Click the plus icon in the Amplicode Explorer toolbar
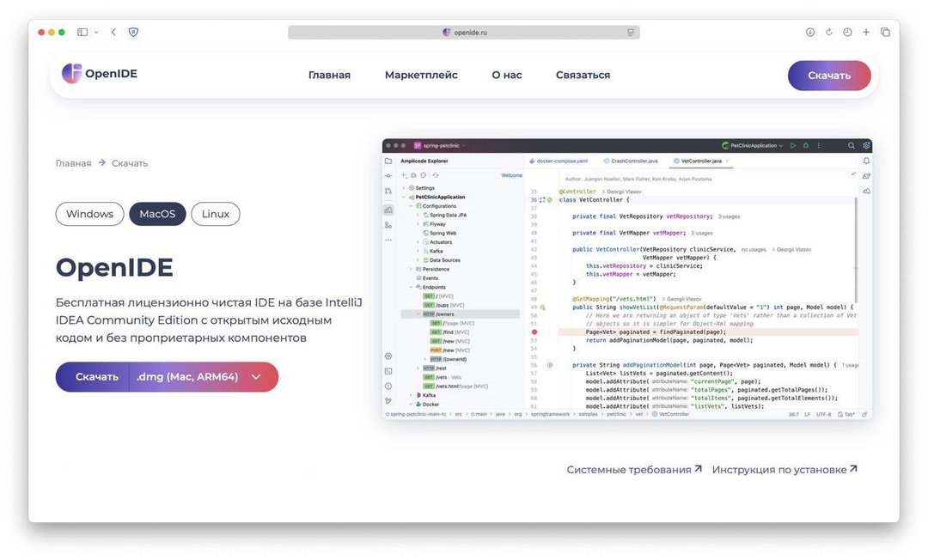The image size is (928, 560). point(404,175)
